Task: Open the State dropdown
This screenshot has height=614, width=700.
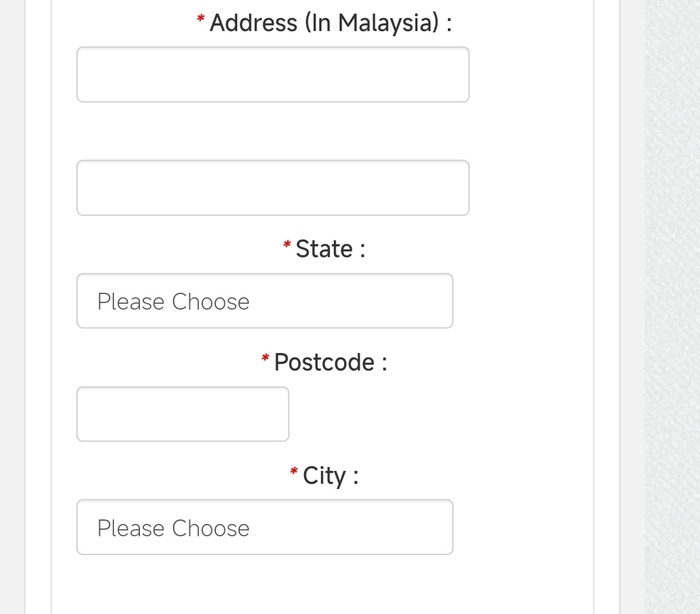Action: tap(264, 301)
